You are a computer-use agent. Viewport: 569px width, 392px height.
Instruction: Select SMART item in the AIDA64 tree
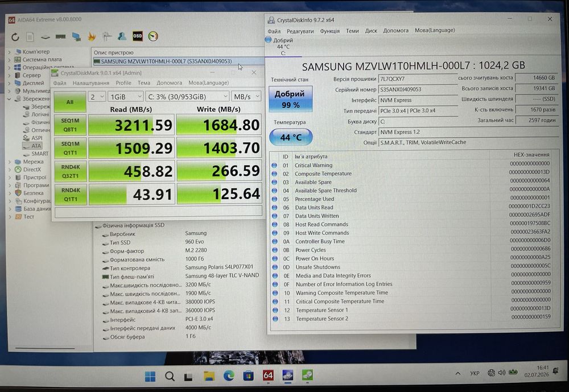click(40, 154)
